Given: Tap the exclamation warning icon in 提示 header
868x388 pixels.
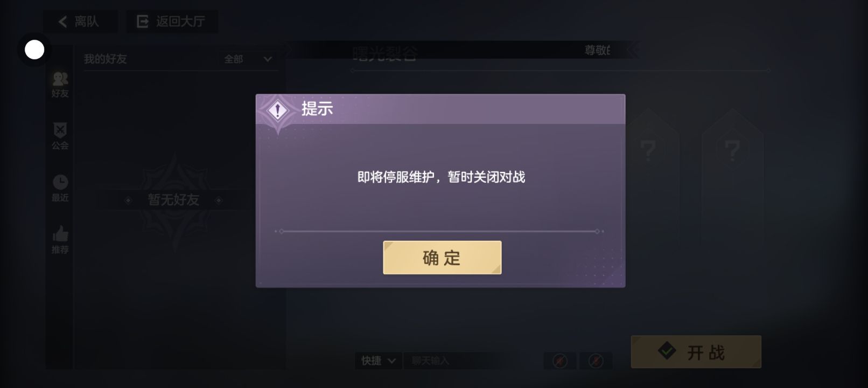Looking at the screenshot, I should tap(277, 111).
